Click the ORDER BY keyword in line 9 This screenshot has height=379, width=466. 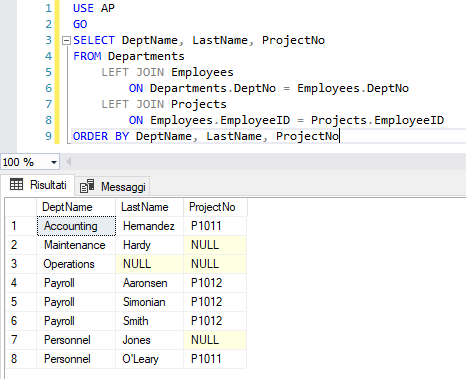(101, 136)
